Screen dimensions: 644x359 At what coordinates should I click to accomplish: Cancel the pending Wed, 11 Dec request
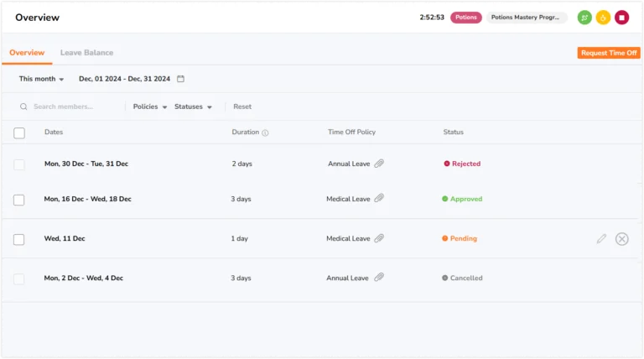click(622, 239)
